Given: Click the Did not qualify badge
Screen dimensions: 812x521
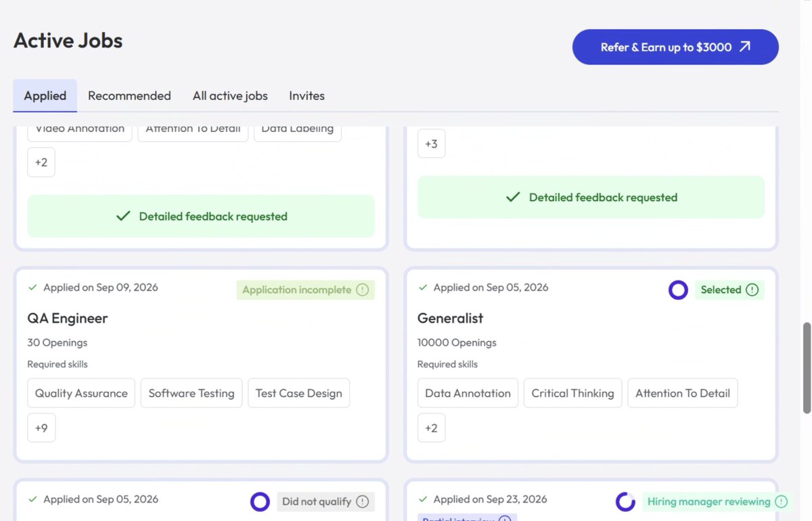Looking at the screenshot, I should click(x=325, y=501).
